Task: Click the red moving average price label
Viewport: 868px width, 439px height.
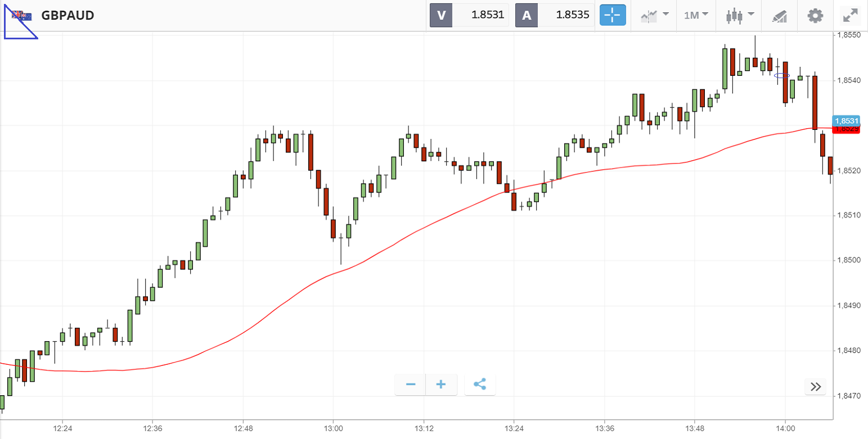Action: [x=847, y=129]
